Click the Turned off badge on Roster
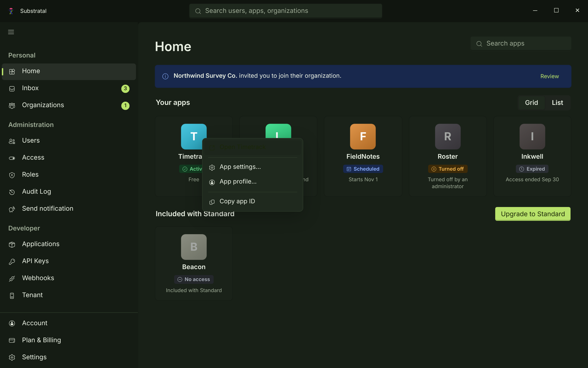Viewport: 588px width, 368px height. (448, 169)
